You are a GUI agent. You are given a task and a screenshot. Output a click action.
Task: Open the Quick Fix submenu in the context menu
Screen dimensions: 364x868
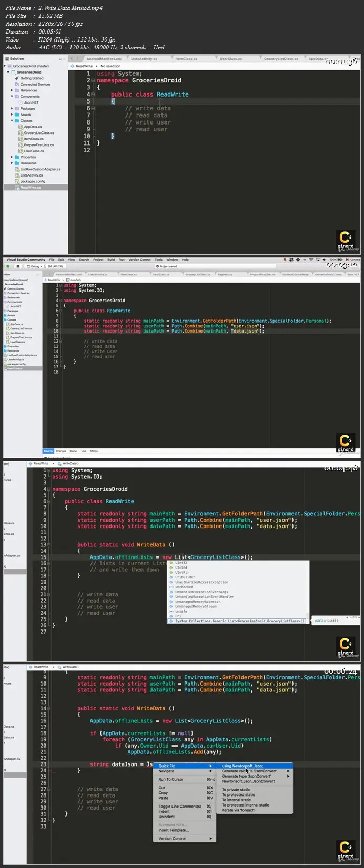[x=186, y=766]
